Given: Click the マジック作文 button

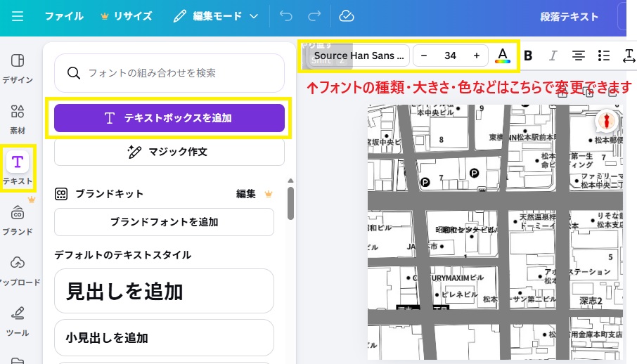Looking at the screenshot, I should pos(169,151).
